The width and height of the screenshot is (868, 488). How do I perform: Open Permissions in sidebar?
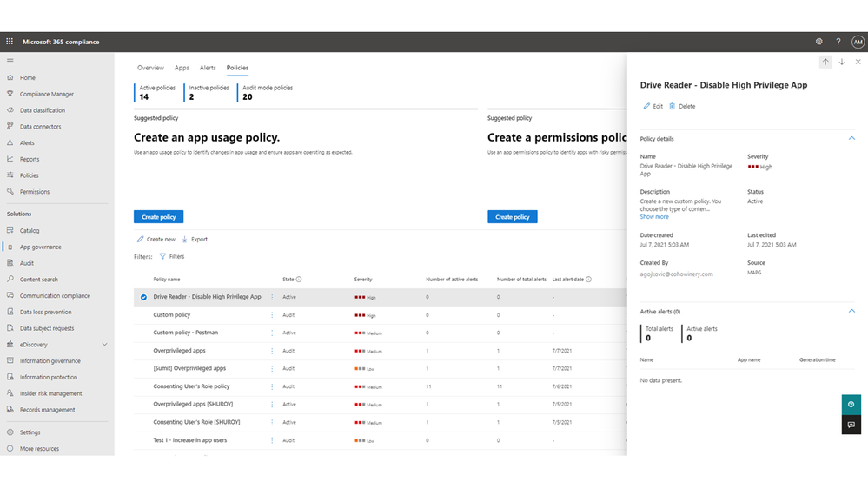35,191
